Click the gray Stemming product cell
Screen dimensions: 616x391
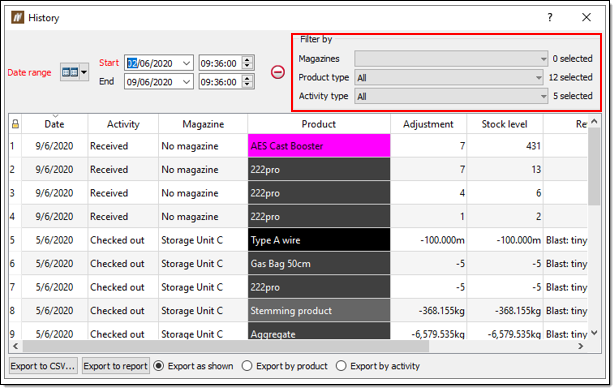pyautogui.click(x=319, y=311)
